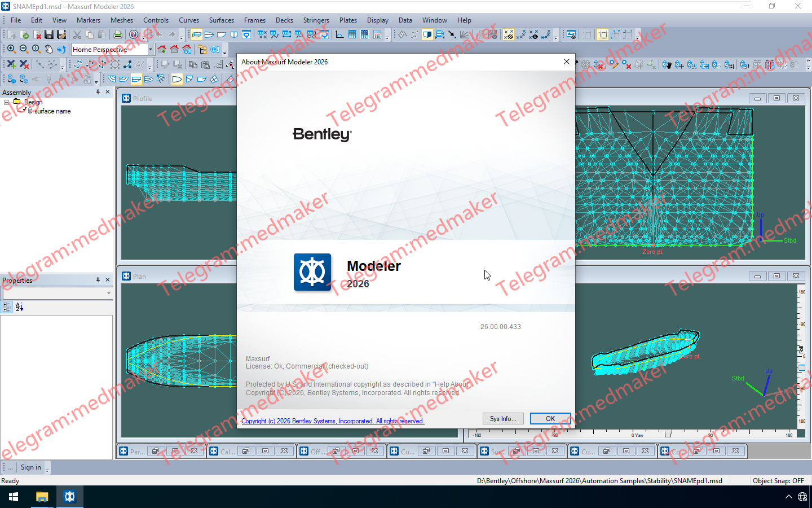
Task: Click the Delete Control Point icon
Action: [x=24, y=64]
